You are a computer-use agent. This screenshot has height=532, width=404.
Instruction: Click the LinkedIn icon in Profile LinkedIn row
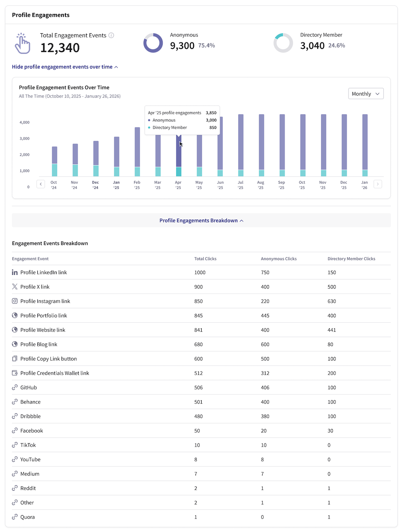[15, 273]
